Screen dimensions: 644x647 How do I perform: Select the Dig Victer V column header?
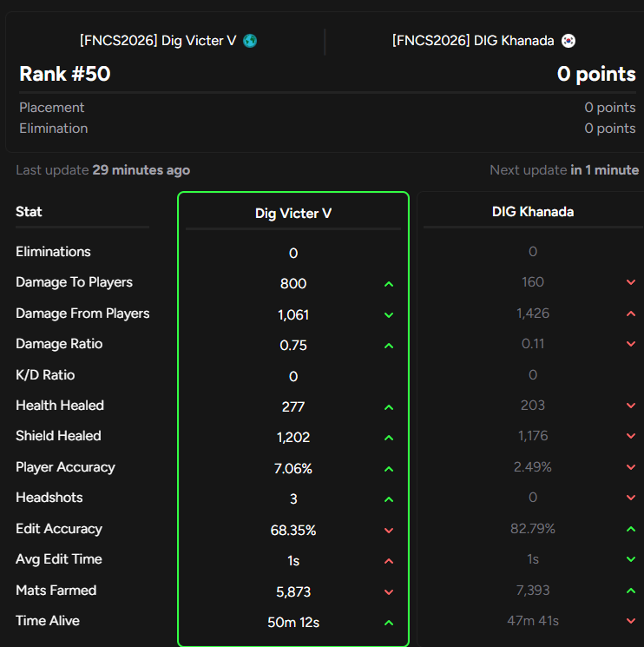click(x=293, y=214)
